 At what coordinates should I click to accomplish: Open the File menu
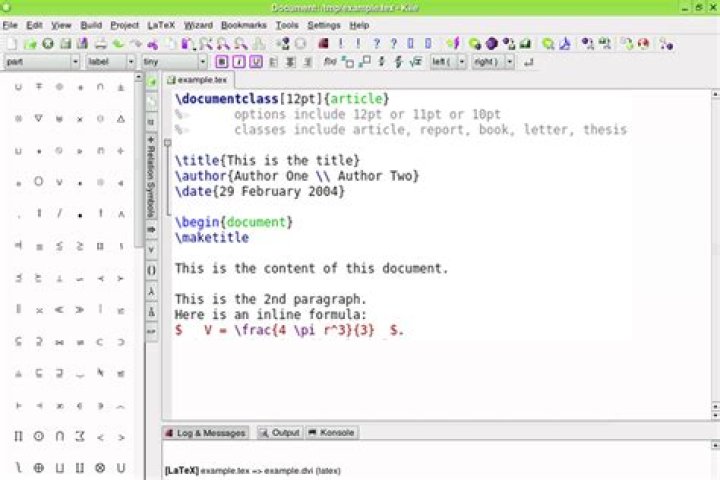pyautogui.click(x=10, y=25)
